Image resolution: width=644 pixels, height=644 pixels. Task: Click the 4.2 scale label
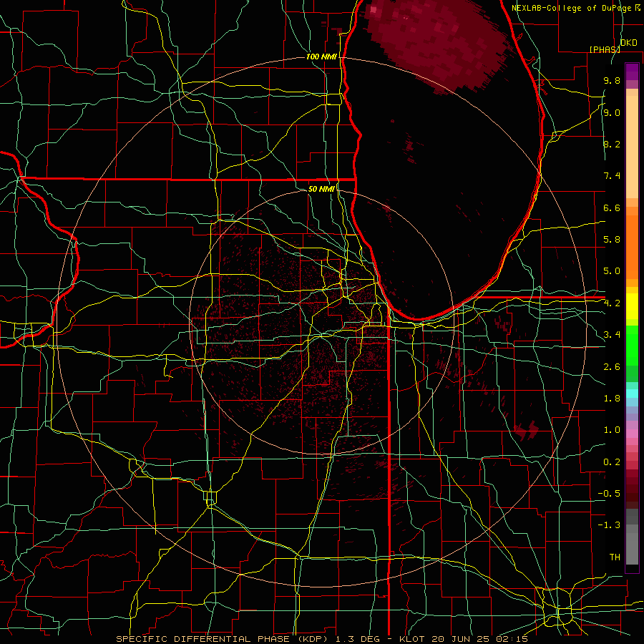[612, 303]
